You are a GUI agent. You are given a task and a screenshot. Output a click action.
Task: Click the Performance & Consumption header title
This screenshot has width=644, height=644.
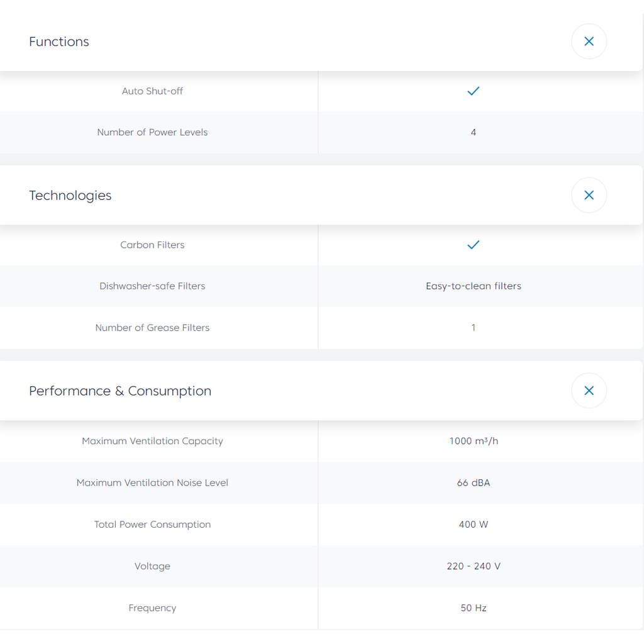pyautogui.click(x=120, y=391)
